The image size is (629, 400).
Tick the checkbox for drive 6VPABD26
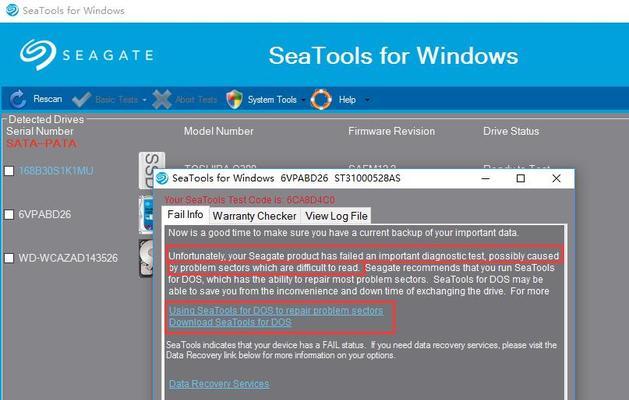click(x=9, y=215)
